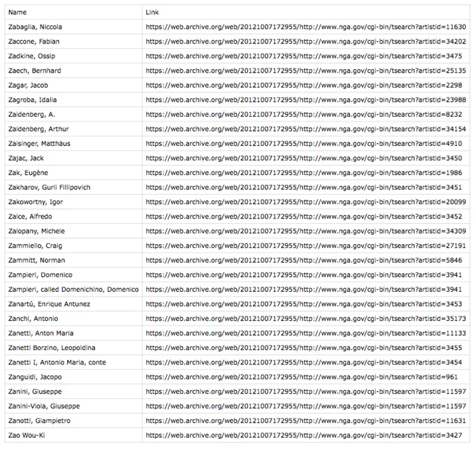Select the name 'Zaisinger, Matthäus'
Screen dimensions: 476x449
[x=39, y=144]
